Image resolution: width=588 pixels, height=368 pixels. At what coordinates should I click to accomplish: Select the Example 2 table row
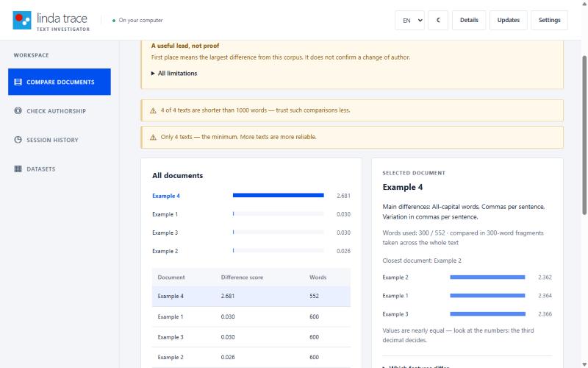point(251,357)
